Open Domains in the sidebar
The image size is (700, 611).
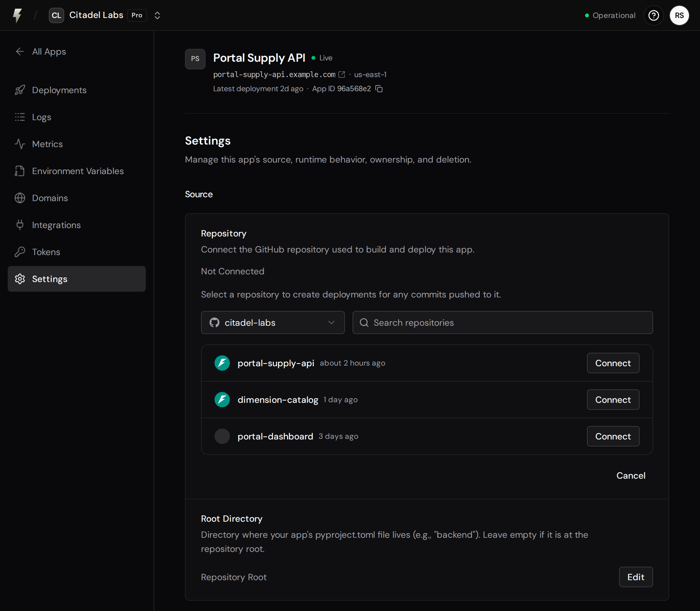click(x=77, y=198)
